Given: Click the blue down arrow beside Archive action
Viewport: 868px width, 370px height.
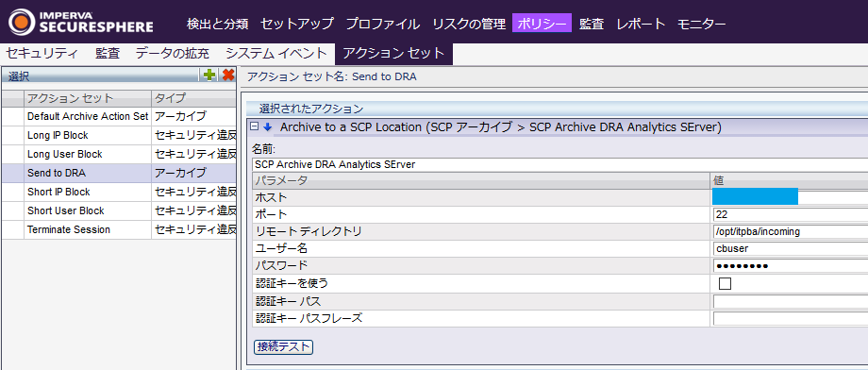Looking at the screenshot, I should [268, 126].
